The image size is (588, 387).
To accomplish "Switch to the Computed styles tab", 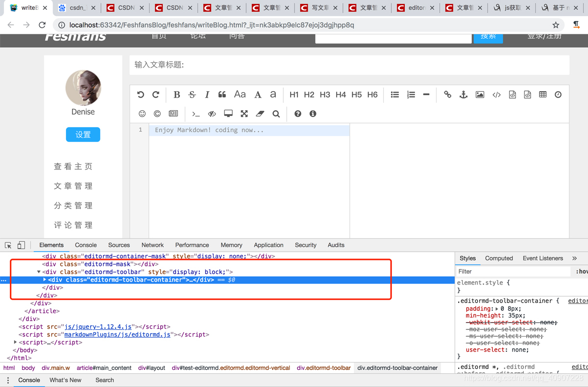I will [499, 258].
